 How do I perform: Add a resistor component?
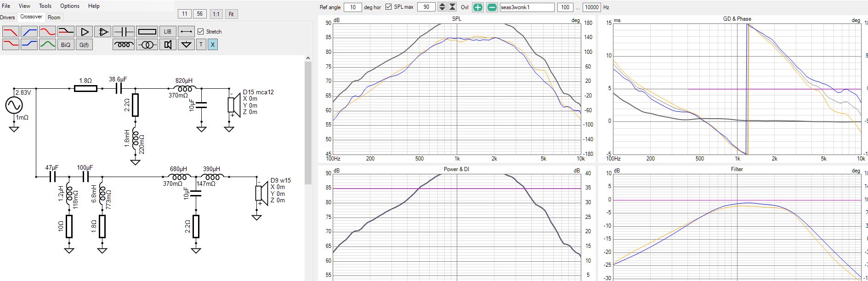coord(147,32)
